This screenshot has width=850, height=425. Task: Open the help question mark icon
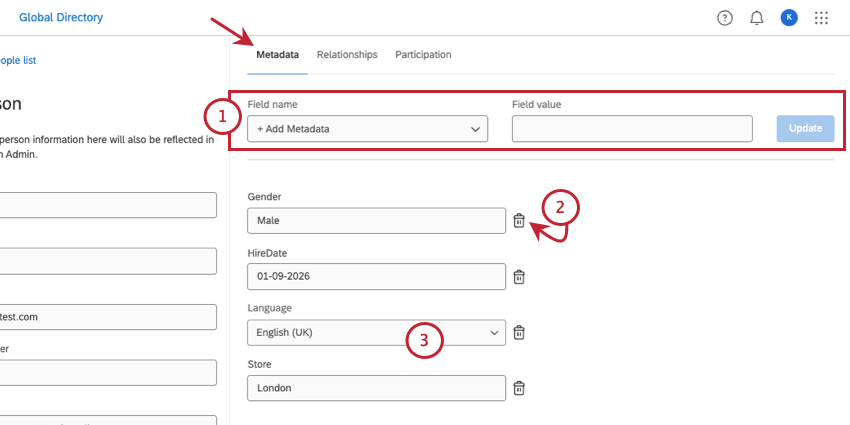(725, 17)
